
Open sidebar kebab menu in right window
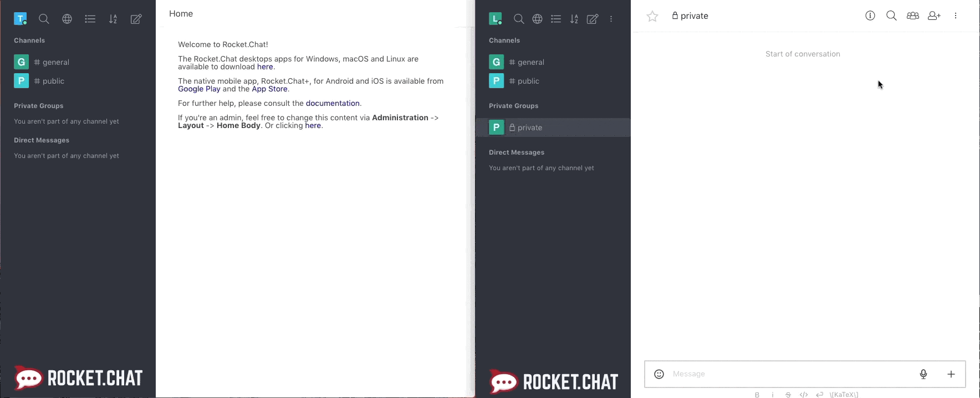pos(611,19)
